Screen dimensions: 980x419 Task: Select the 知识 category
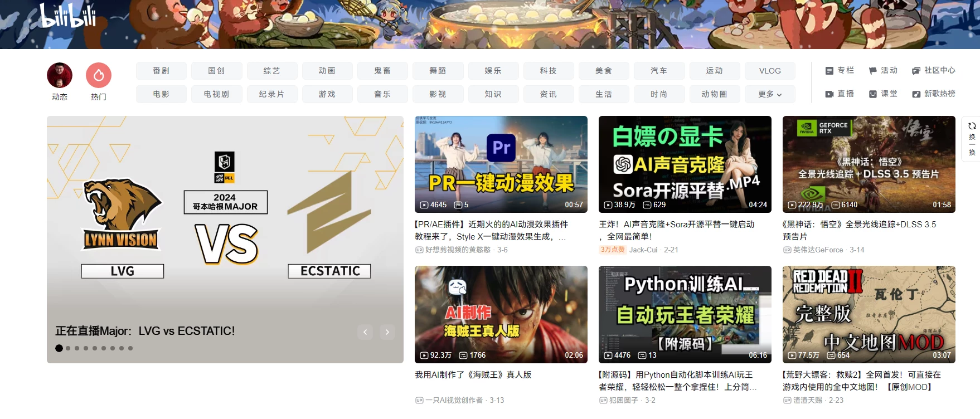(493, 94)
